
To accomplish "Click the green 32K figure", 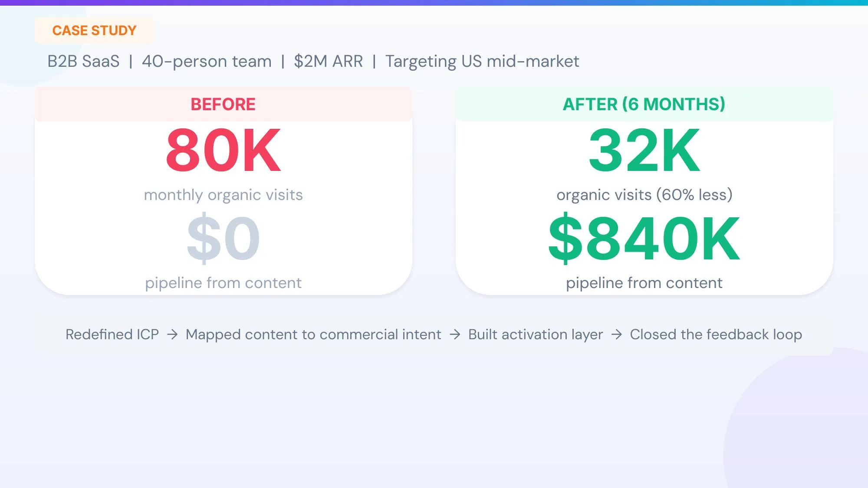I will [x=644, y=150].
